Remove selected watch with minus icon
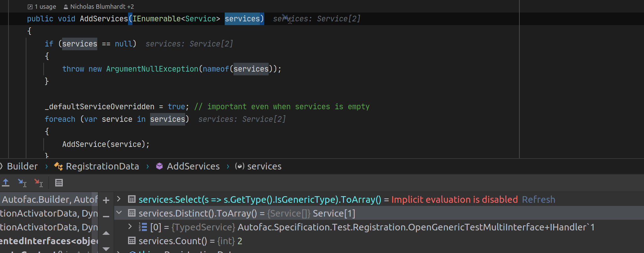 click(x=106, y=216)
